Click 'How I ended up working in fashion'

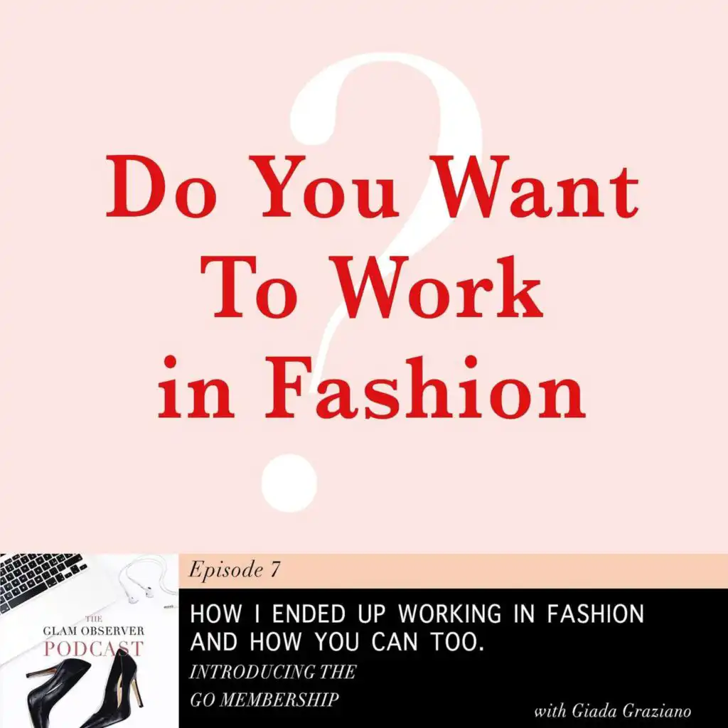(x=417, y=614)
